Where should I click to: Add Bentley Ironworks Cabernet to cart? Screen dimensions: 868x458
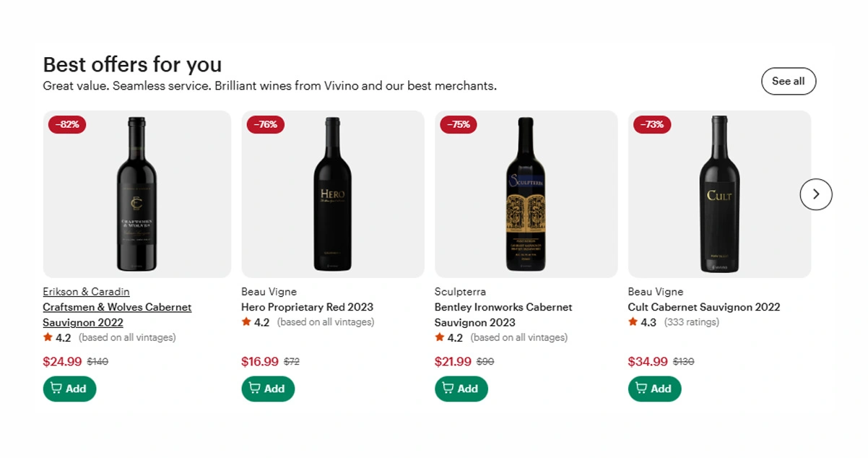461,389
